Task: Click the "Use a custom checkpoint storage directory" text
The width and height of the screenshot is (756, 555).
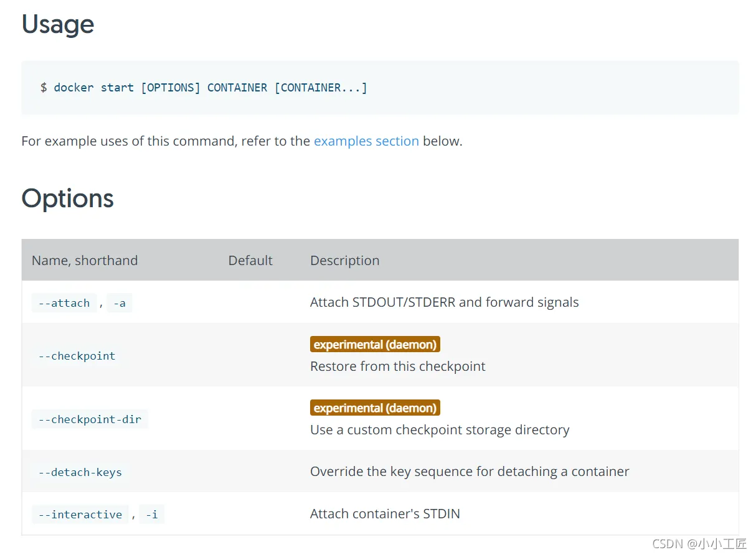Action: 440,430
